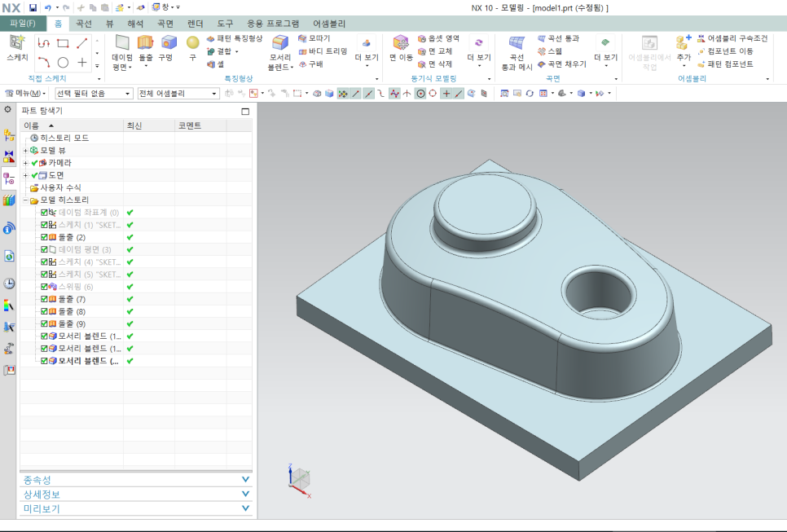The image size is (787, 532).
Task: Expand the 모델 뷰 tree node
Action: 25,150
